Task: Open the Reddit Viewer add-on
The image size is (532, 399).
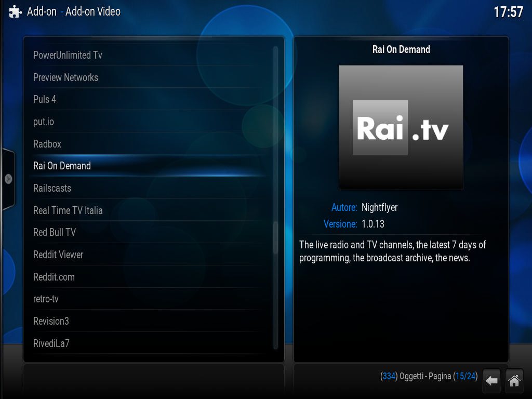Action: point(58,255)
